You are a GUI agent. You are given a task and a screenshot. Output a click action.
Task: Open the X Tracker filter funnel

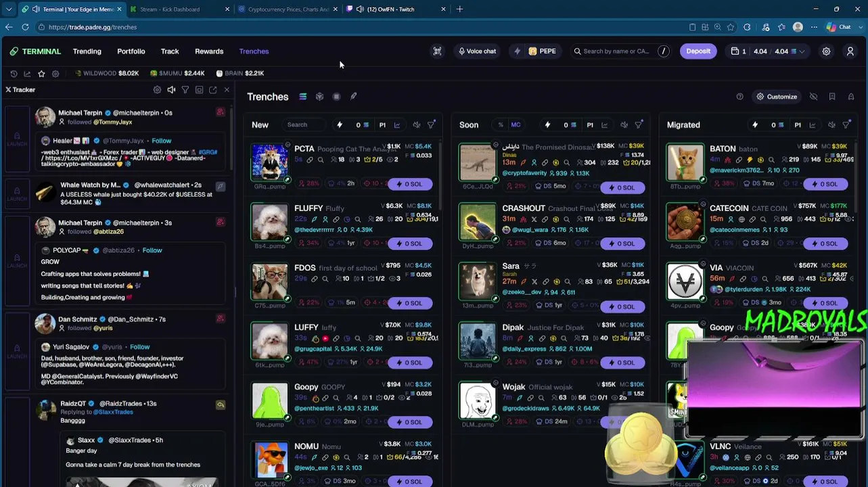185,90
